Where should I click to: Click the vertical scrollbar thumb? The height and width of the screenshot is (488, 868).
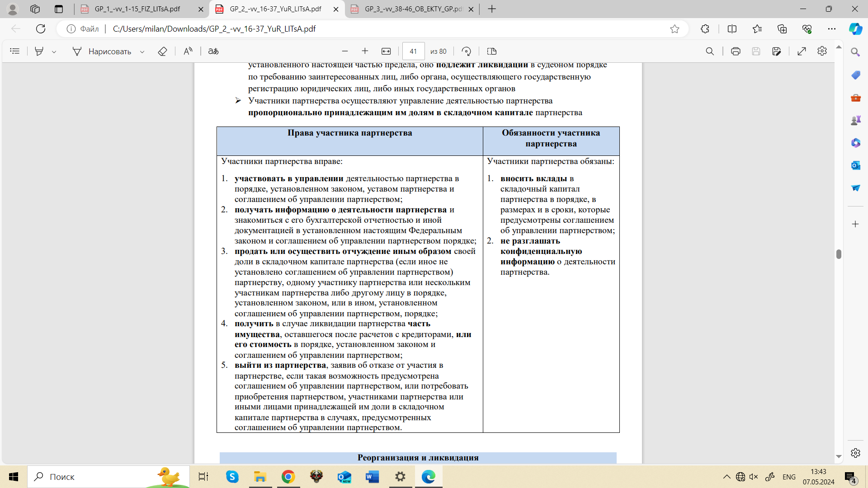tap(839, 254)
